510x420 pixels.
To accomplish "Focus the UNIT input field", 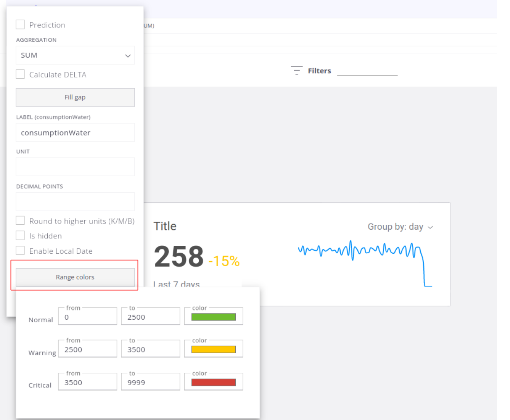I will pyautogui.click(x=75, y=167).
